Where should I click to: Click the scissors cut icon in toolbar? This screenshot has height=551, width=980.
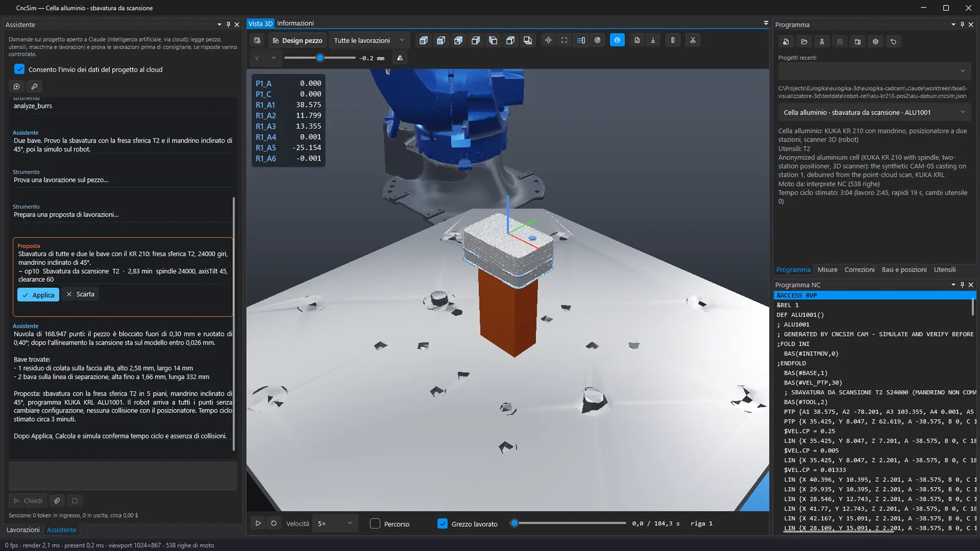(693, 40)
